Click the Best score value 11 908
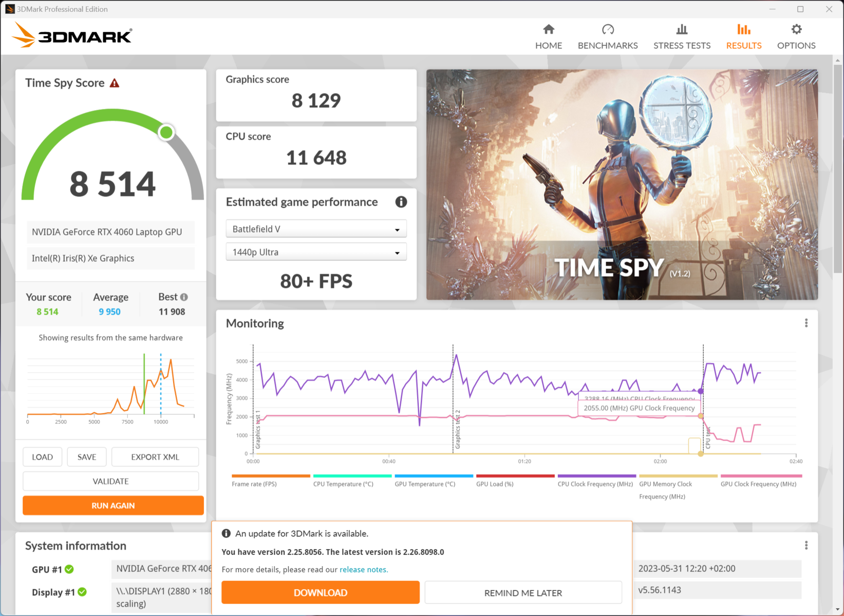 (172, 312)
